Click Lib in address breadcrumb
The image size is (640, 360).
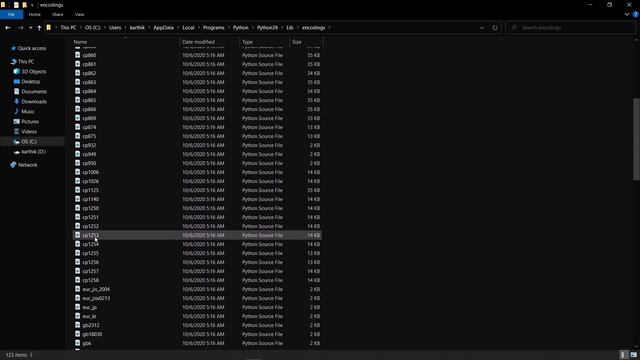[x=290, y=28]
